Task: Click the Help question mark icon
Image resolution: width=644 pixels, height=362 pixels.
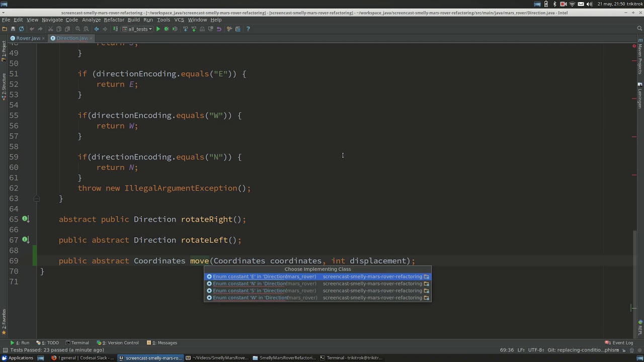Action: tap(248, 29)
